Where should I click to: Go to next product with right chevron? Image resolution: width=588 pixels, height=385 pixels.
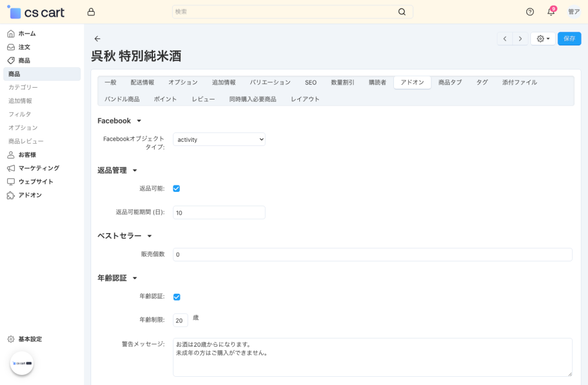pos(520,39)
